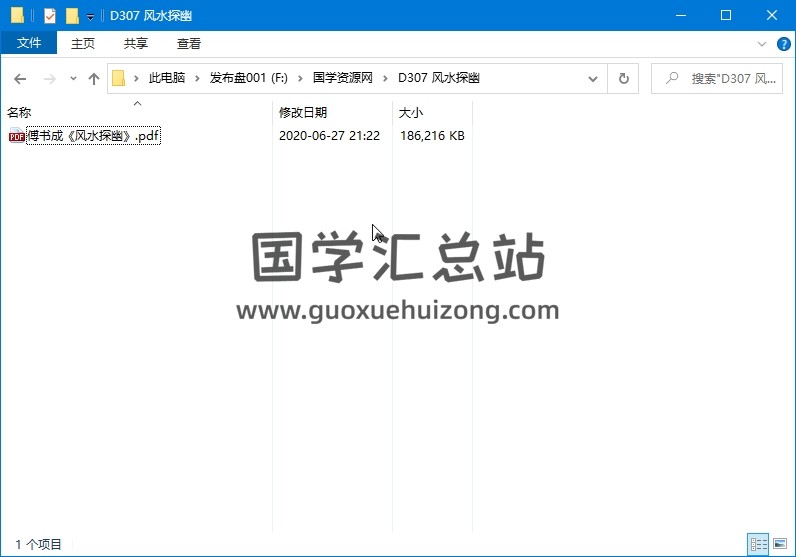This screenshot has height=557, width=796.
Task: Switch to details view in status bar
Action: [758, 544]
